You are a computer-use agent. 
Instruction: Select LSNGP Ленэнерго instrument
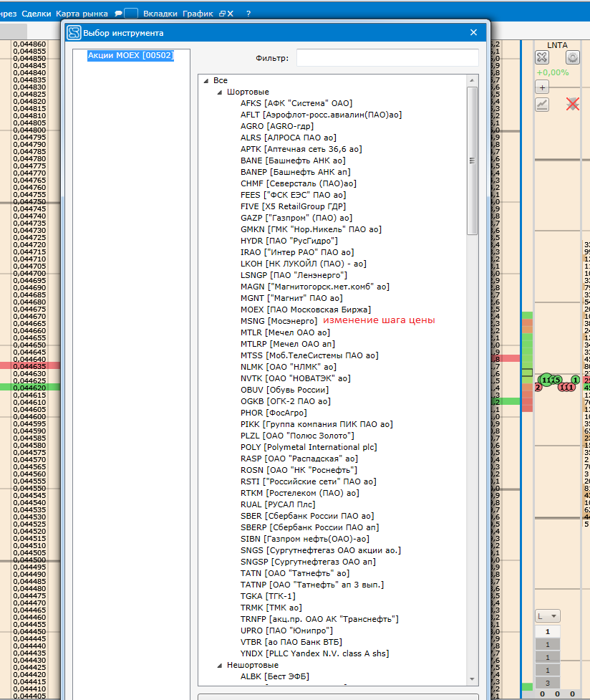pyautogui.click(x=294, y=275)
